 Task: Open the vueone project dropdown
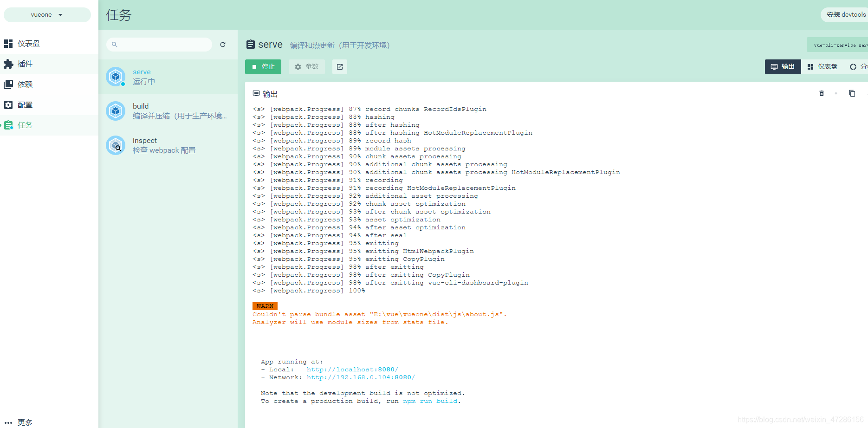47,15
